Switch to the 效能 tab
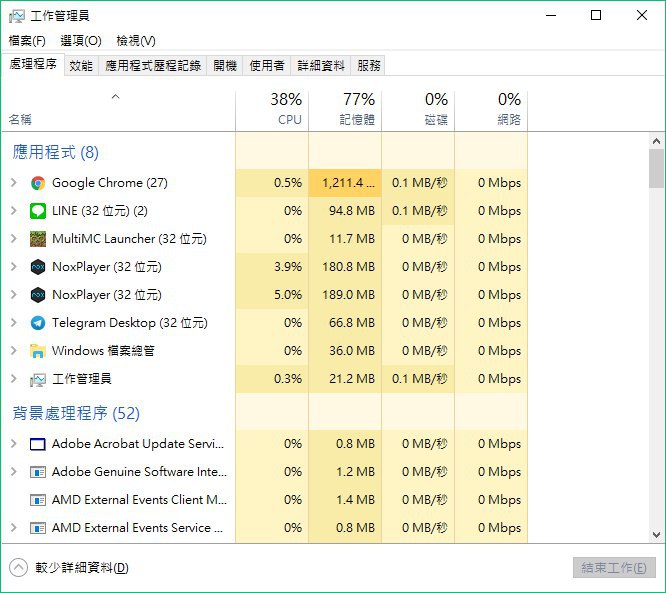Screen dimensions: 666x593 click(81, 65)
